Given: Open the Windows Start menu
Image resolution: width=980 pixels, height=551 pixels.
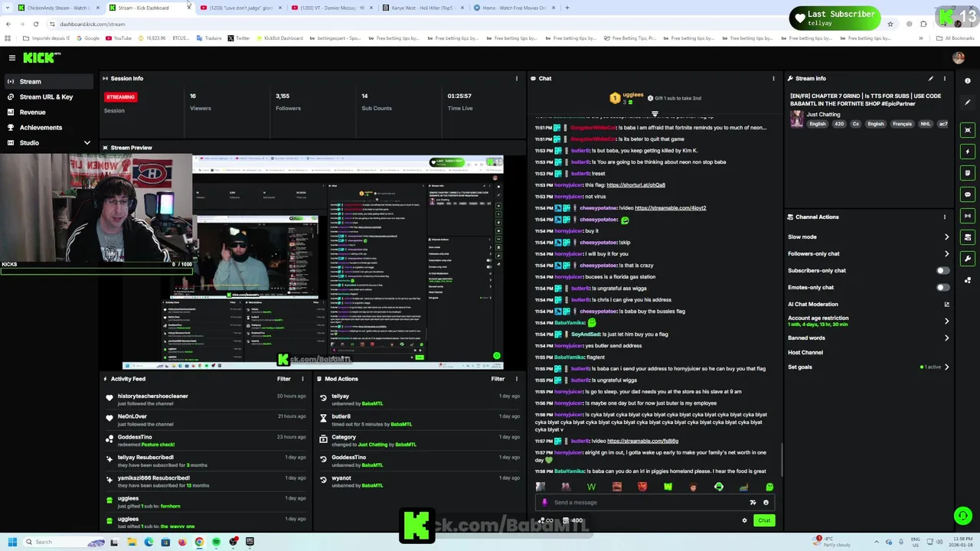Looking at the screenshot, I should point(12,542).
